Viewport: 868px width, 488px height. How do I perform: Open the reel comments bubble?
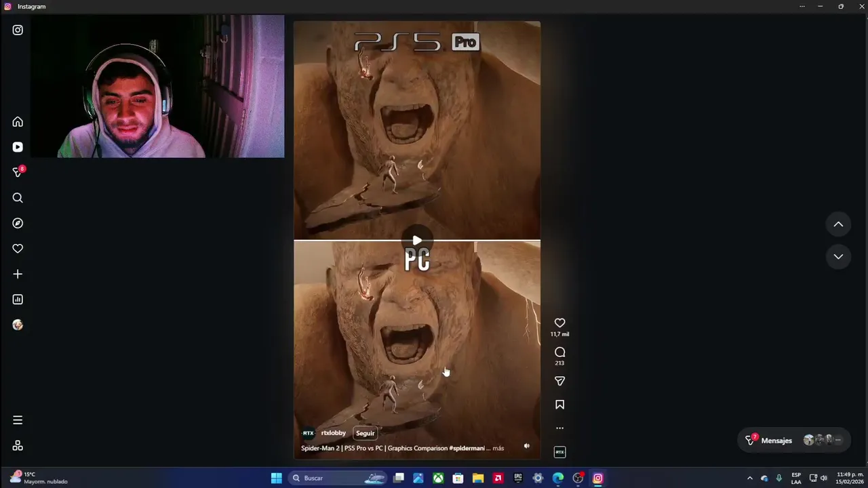click(x=559, y=352)
